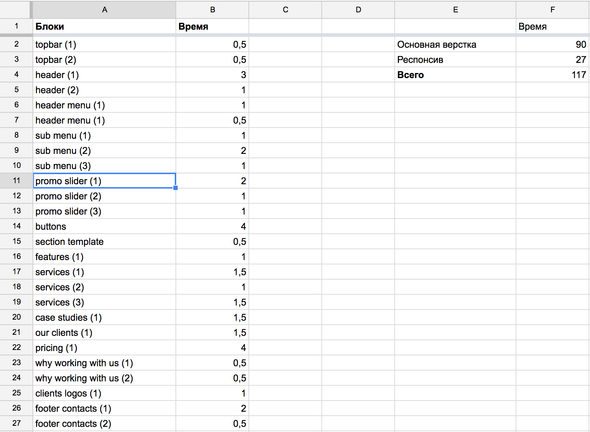Screen dimensions: 590x432
Task: Select time value 2 for promo slider (1)
Action: [212, 181]
